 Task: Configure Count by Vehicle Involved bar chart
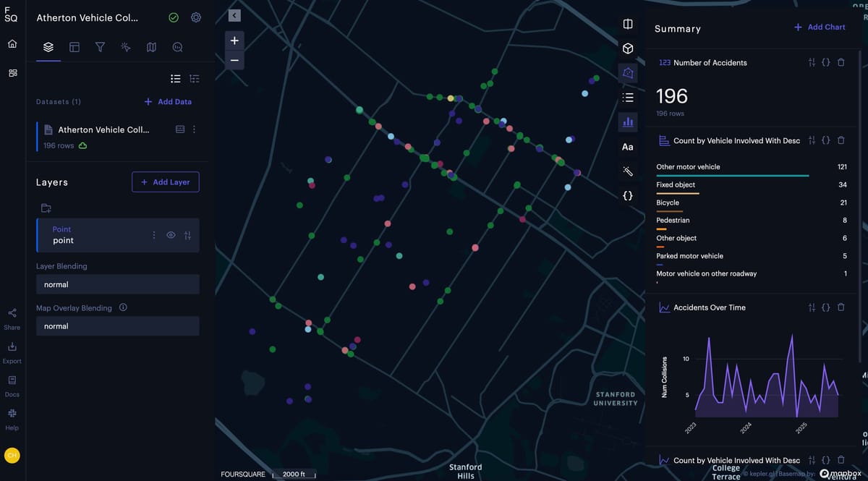click(812, 140)
